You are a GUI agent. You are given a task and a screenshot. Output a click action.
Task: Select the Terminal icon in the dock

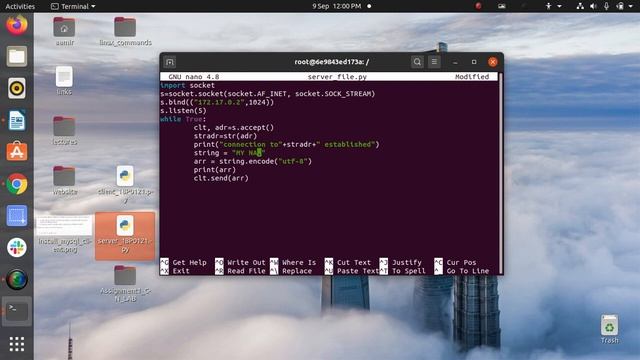(17, 311)
